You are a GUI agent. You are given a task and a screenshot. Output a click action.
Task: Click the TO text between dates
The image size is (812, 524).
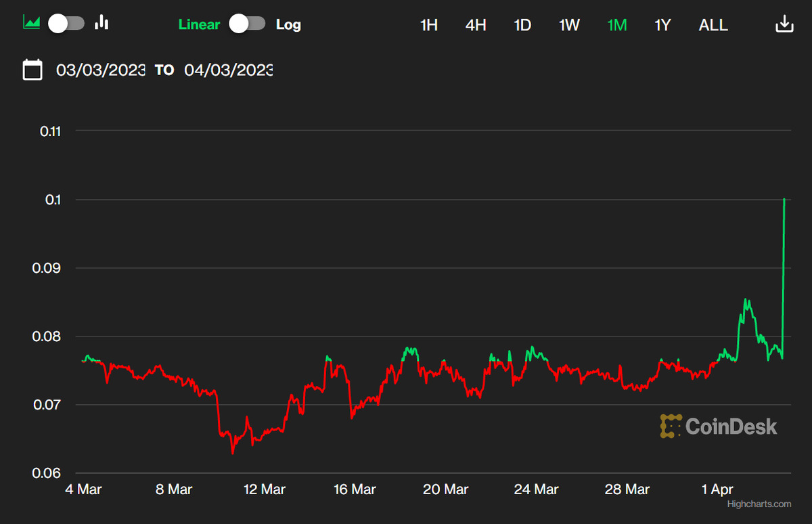tap(164, 70)
